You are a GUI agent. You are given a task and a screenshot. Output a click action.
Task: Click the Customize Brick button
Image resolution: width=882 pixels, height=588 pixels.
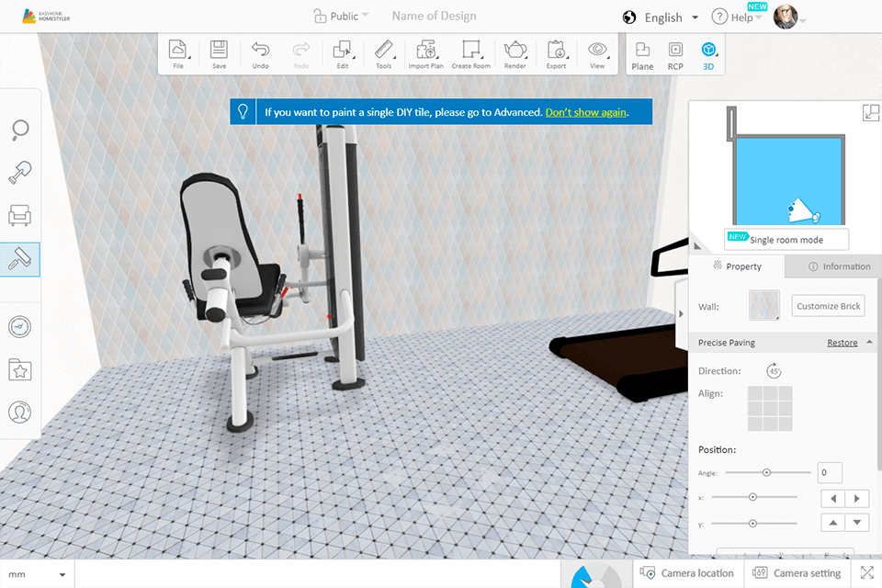[828, 305]
